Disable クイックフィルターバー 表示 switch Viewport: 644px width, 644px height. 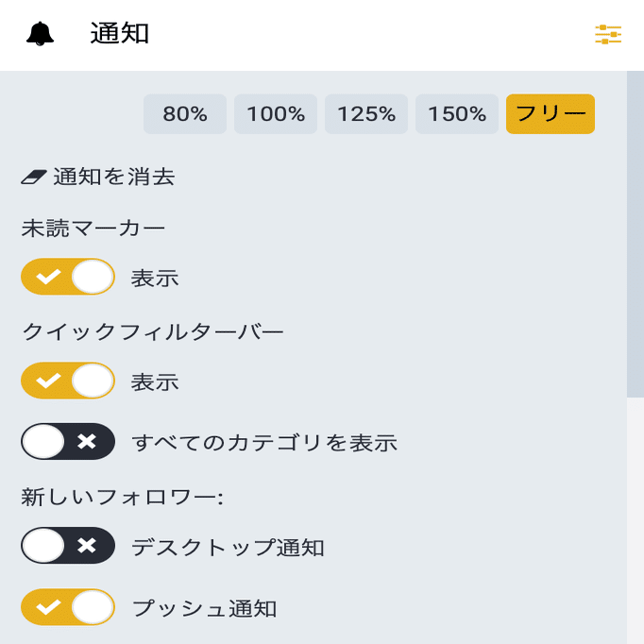click(x=68, y=381)
